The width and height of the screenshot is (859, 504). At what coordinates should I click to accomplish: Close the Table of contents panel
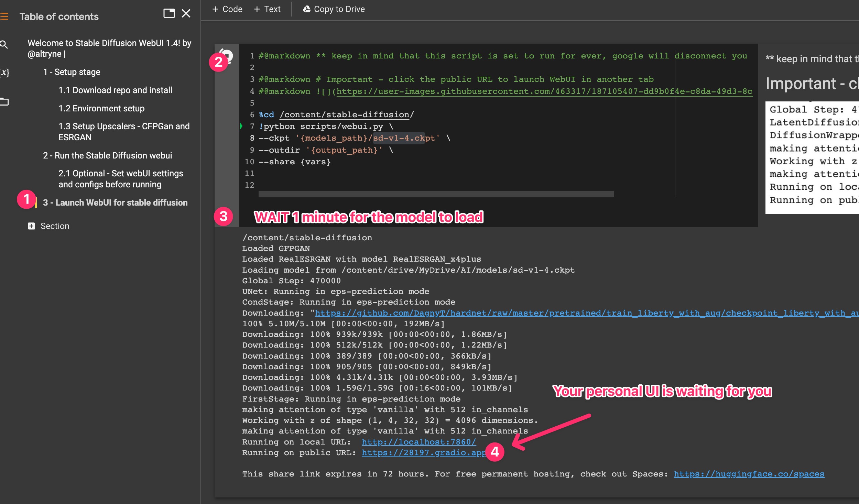coord(186,14)
